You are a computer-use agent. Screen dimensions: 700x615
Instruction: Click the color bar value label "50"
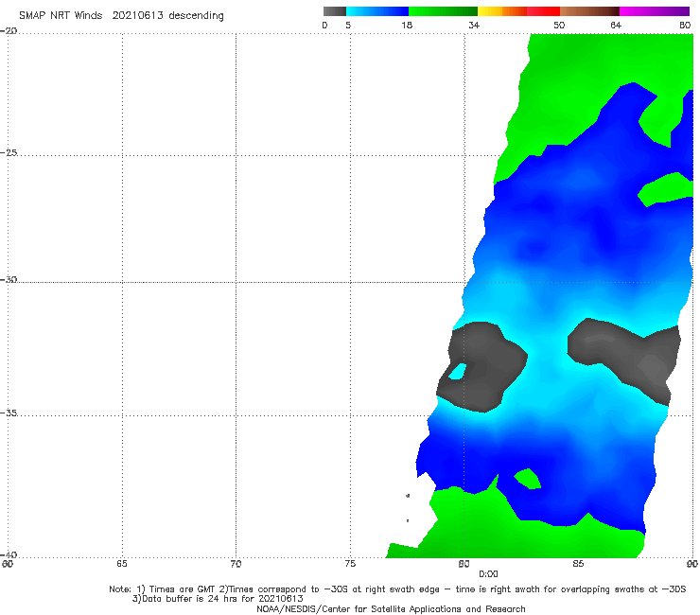(559, 26)
